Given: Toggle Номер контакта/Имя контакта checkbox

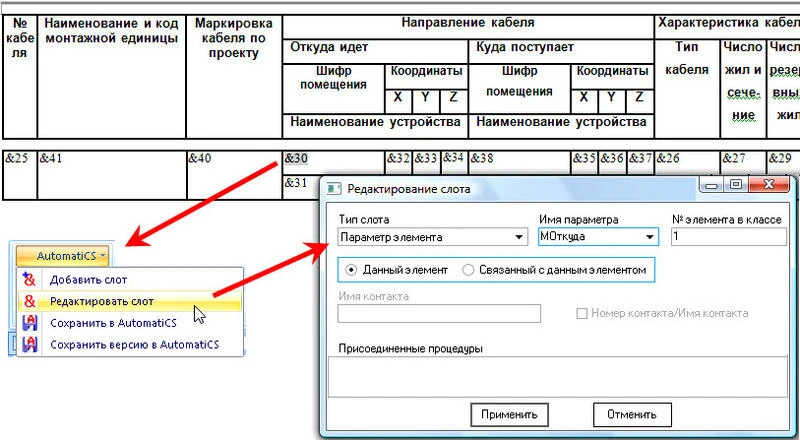Looking at the screenshot, I should tap(582, 314).
